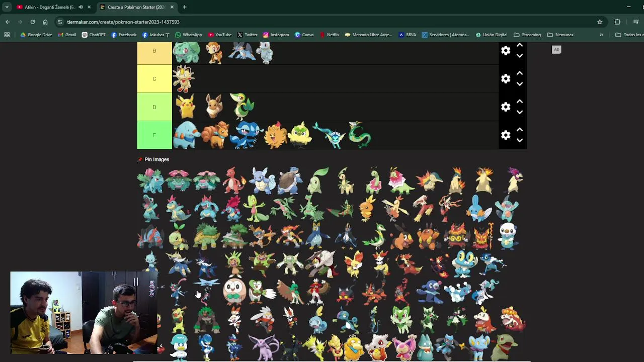Open YouTube bookmark
Viewport: 644px width, 362px height.
pyautogui.click(x=220, y=35)
